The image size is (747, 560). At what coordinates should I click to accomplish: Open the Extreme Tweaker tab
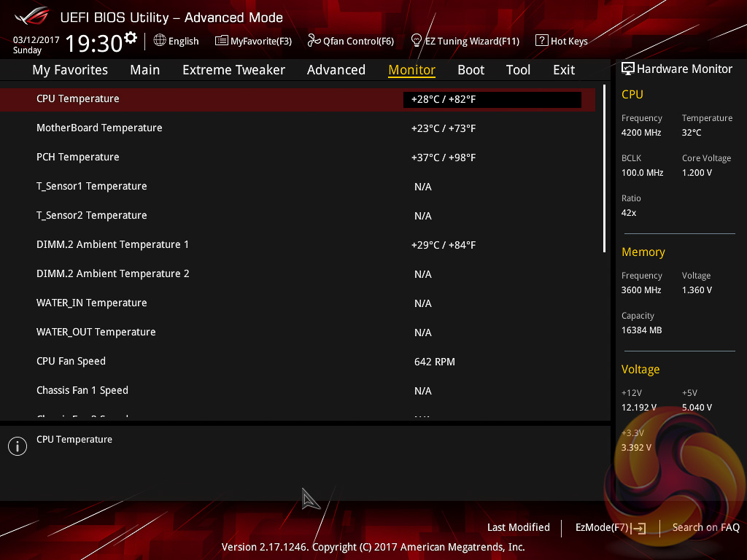click(x=233, y=70)
